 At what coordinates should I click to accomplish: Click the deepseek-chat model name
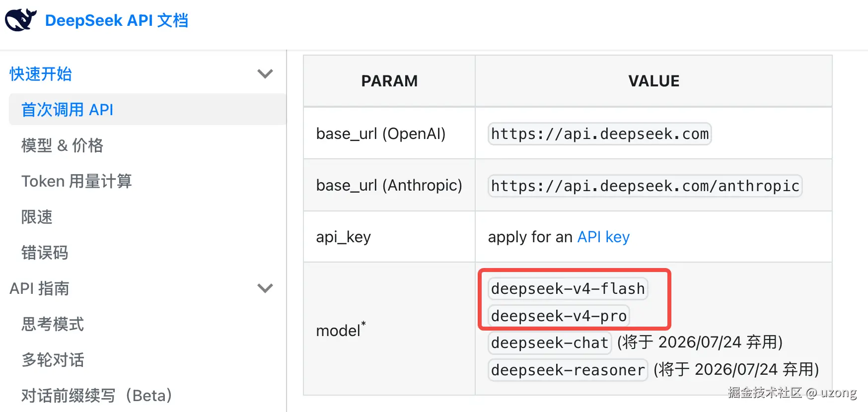click(x=549, y=343)
